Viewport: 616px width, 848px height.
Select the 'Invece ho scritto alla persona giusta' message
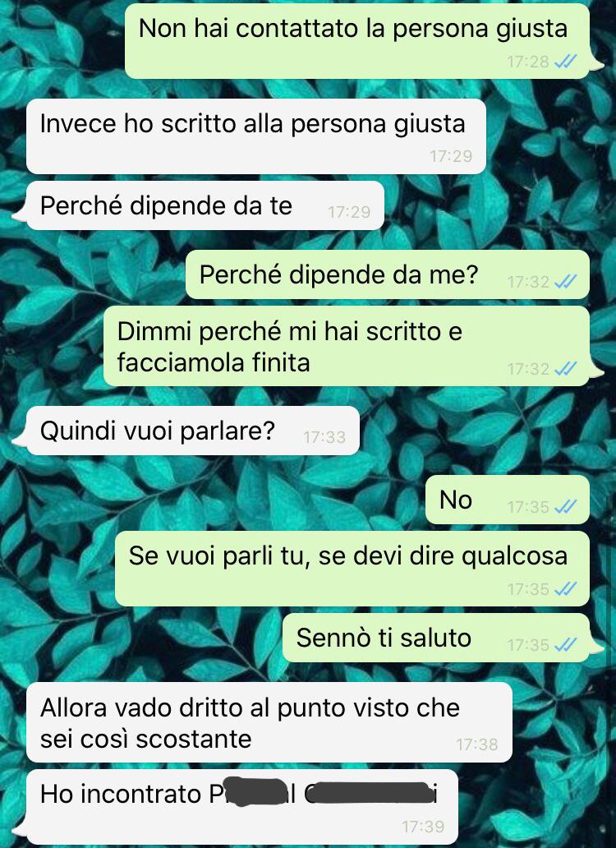[256, 136]
